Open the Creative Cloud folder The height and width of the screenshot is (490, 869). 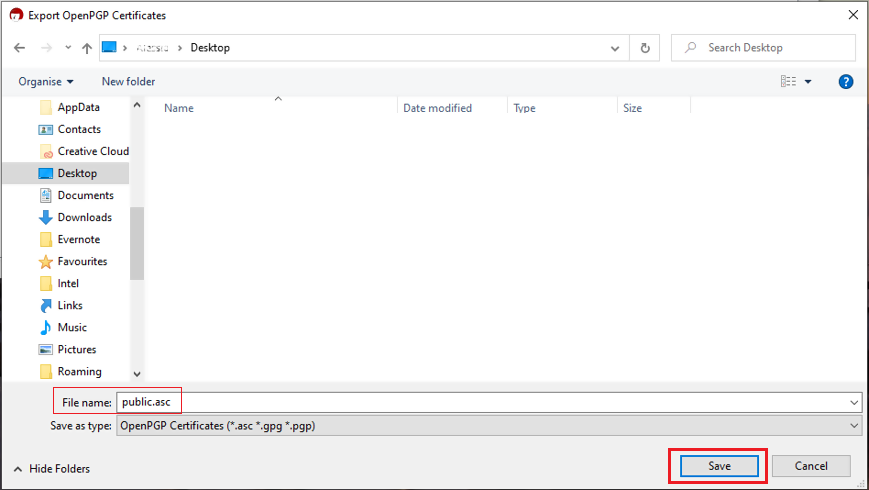[93, 151]
